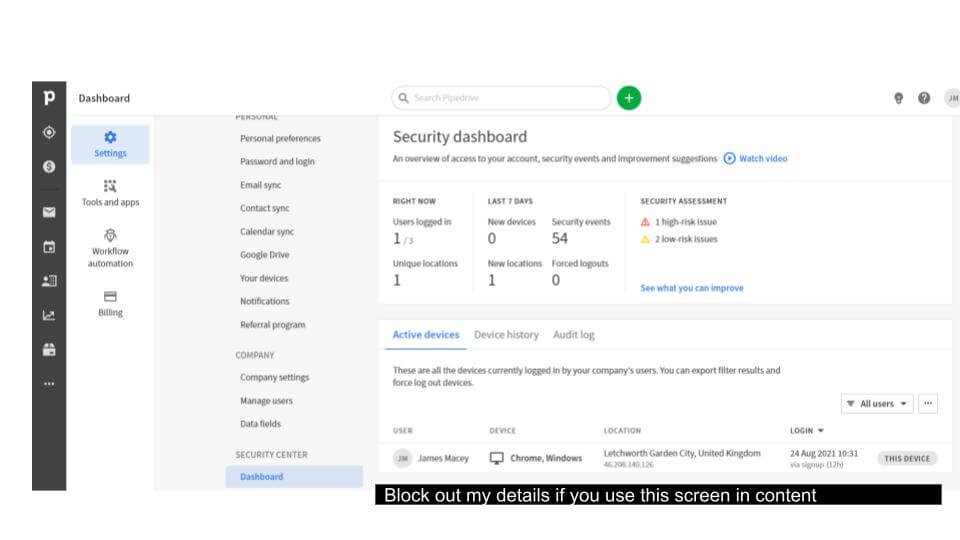Click the desktop monitor device icon
Viewport: 960px width, 540px height.
click(x=497, y=458)
